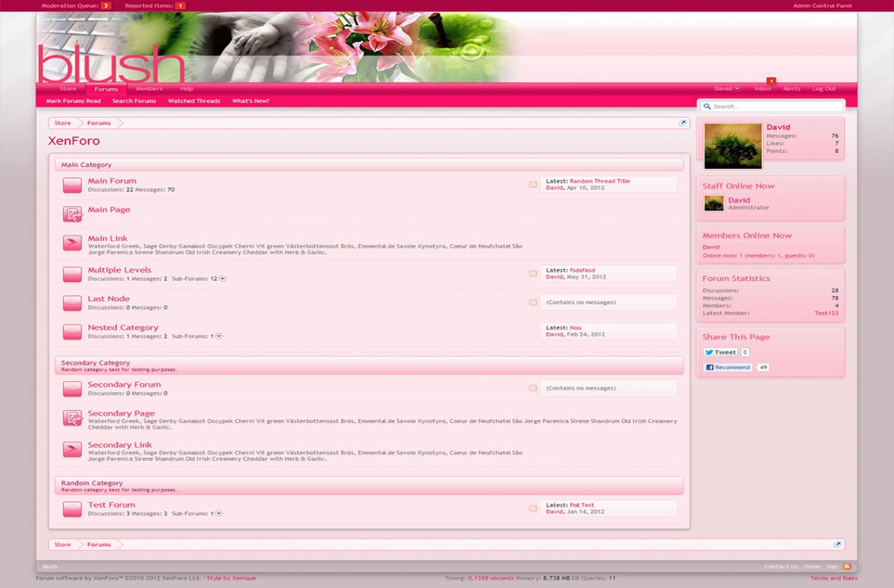Open the Help navigation tab

(186, 89)
